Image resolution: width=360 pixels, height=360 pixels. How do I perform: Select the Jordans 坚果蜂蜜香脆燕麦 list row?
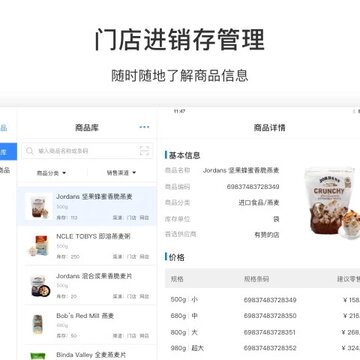(87, 206)
